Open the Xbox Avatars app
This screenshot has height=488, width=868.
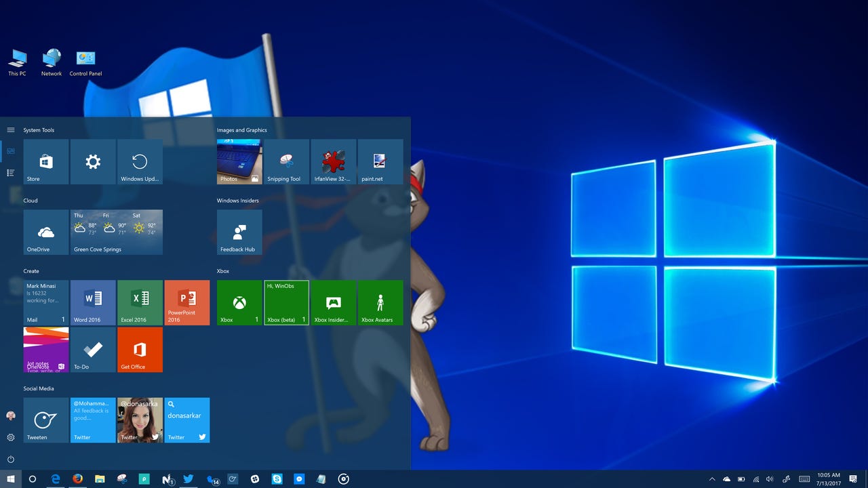380,302
